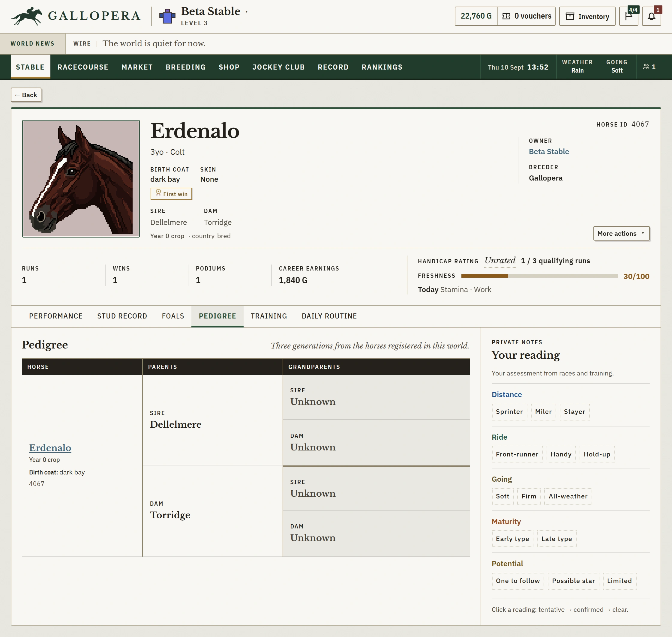Click the online players count icon
This screenshot has width=672, height=637.
click(x=646, y=67)
